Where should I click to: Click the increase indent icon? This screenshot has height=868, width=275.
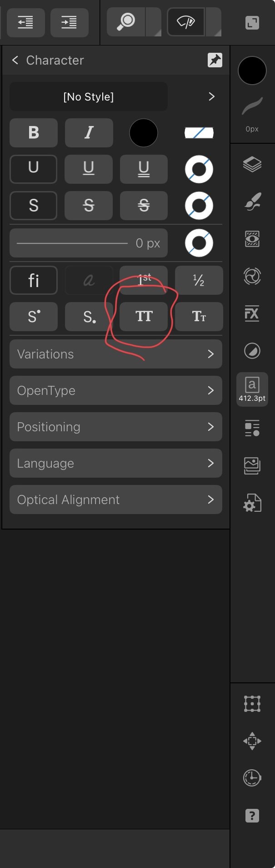[x=69, y=22]
